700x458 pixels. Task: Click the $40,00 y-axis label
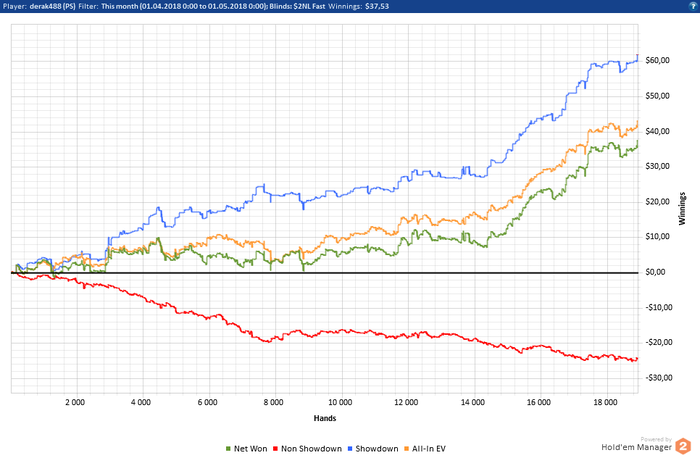(x=657, y=131)
